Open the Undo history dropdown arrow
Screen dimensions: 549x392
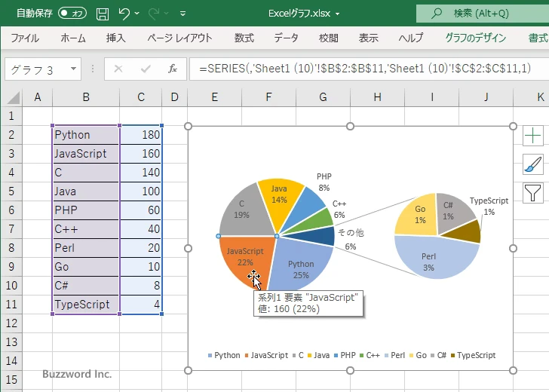137,14
